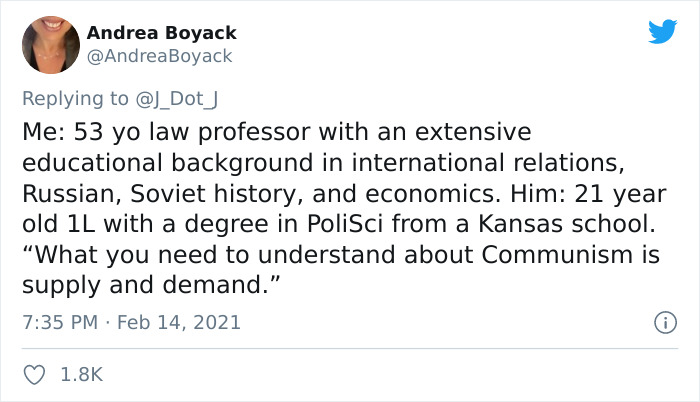Click the phrase "supply and demand"

(x=141, y=286)
